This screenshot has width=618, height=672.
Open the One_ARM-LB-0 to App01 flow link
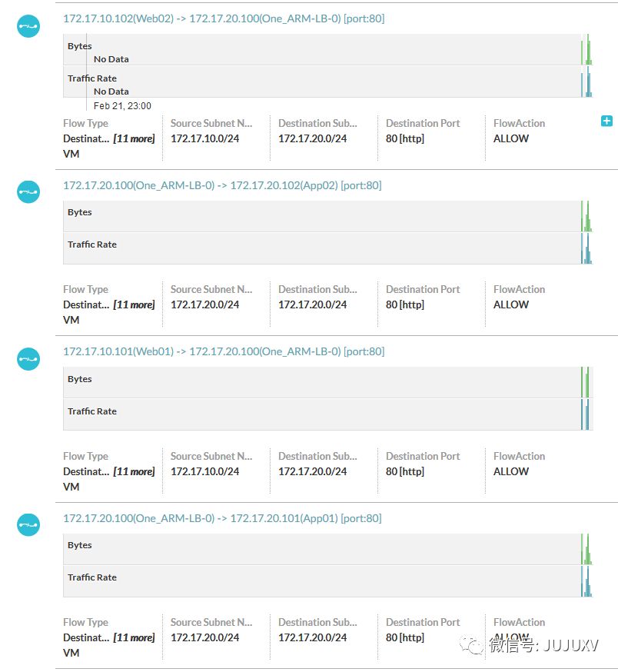(x=221, y=518)
